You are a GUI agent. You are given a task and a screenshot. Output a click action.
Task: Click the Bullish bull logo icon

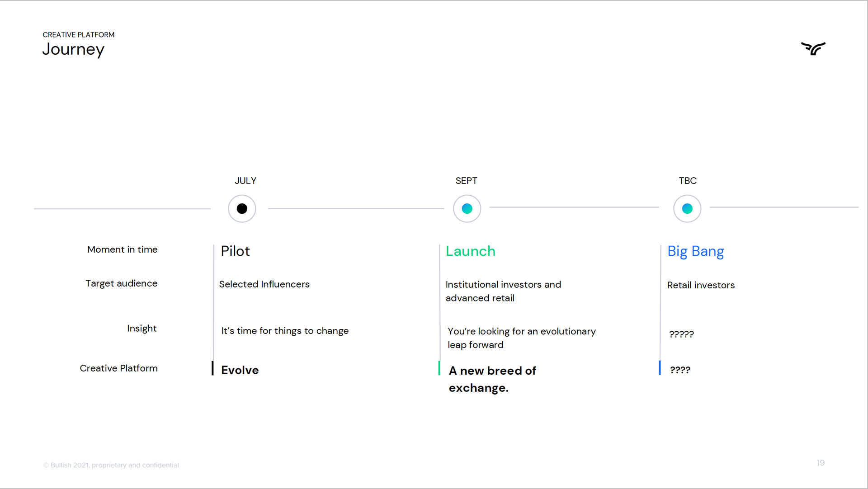[813, 48]
